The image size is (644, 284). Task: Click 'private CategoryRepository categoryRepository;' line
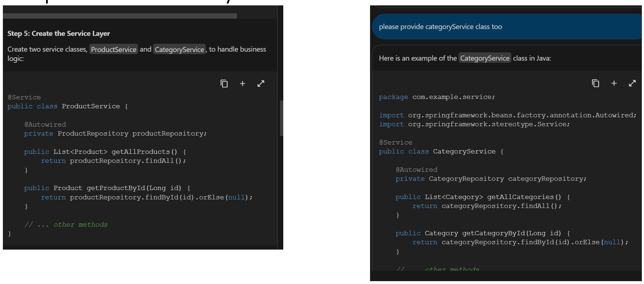[491, 179]
